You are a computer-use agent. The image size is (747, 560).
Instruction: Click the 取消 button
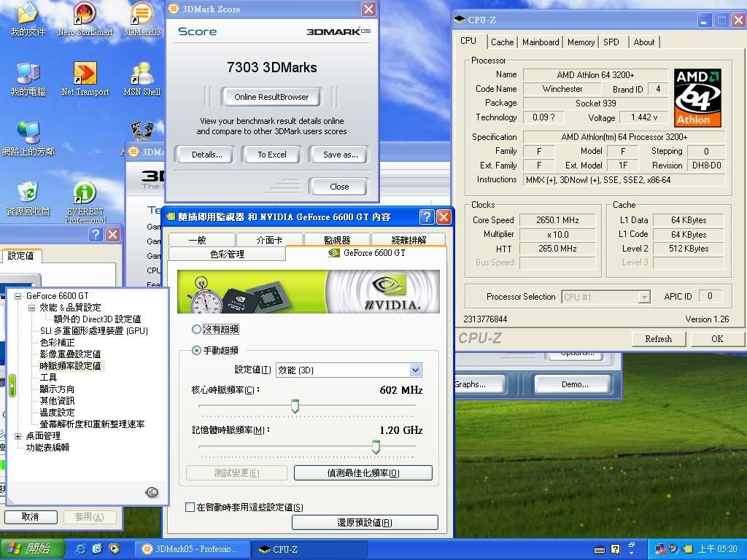(31, 517)
